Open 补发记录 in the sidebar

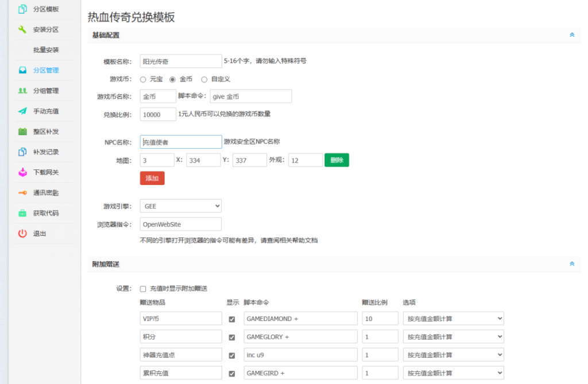[x=46, y=152]
